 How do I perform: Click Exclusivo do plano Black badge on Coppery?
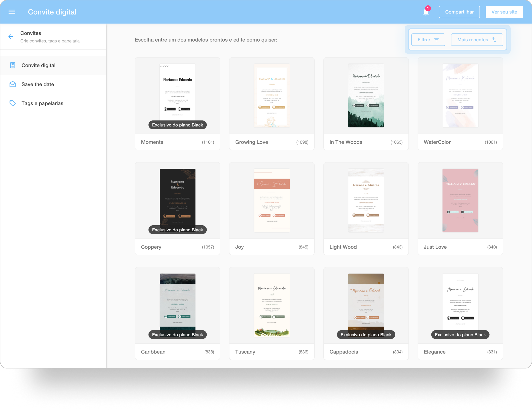point(177,230)
